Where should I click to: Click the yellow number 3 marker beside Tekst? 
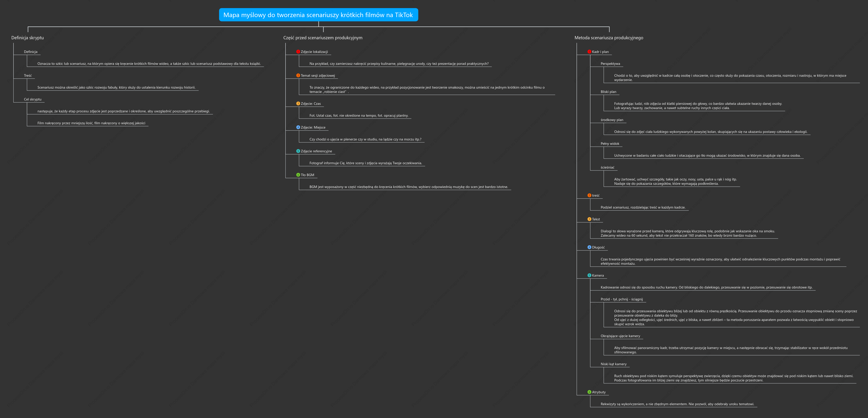pos(589,219)
